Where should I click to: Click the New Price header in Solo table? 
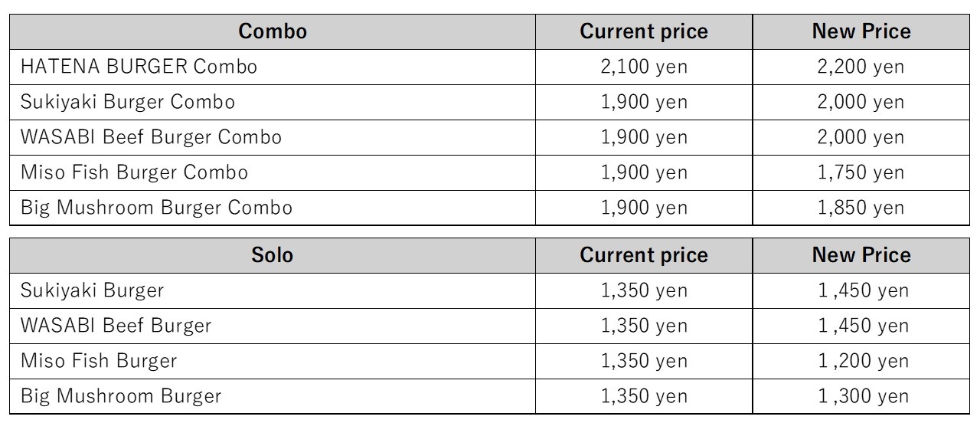(861, 255)
